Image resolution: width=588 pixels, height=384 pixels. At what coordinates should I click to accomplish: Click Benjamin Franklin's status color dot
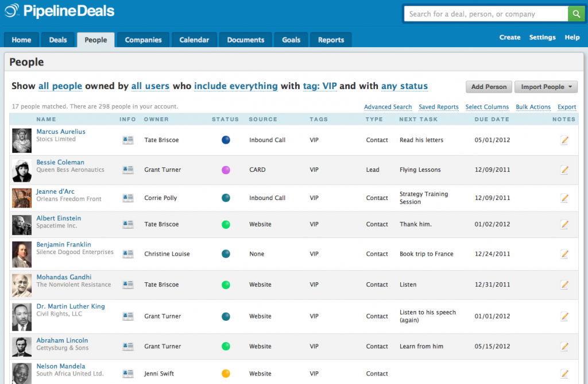coord(226,254)
